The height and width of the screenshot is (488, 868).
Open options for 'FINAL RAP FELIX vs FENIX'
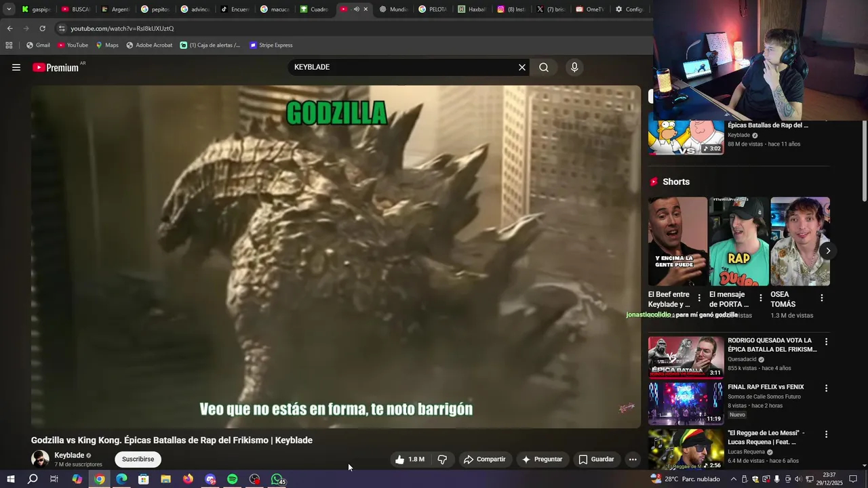pyautogui.click(x=826, y=388)
